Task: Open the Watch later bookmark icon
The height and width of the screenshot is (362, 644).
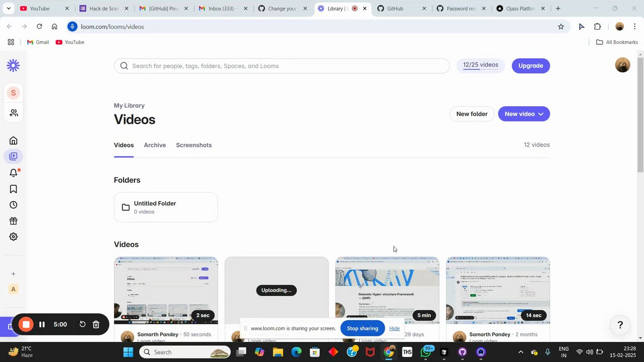Action: (x=14, y=189)
